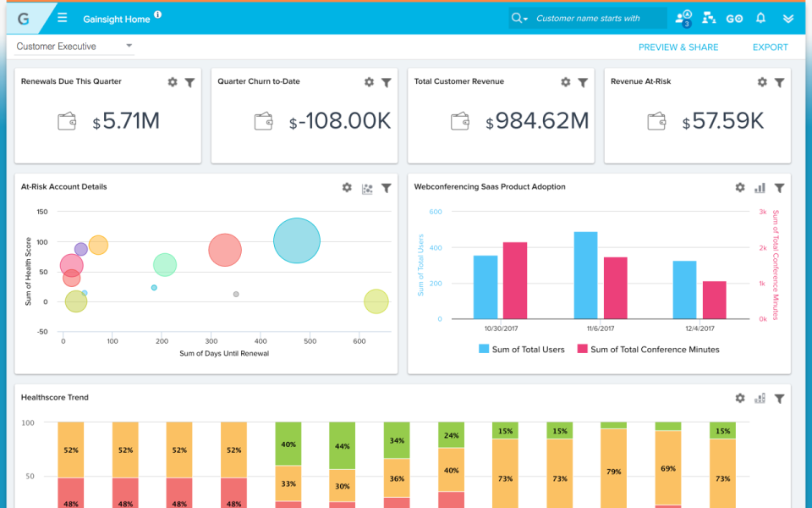Open the filter on Quarter Churn to-Date
This screenshot has width=812, height=508.
tap(387, 82)
